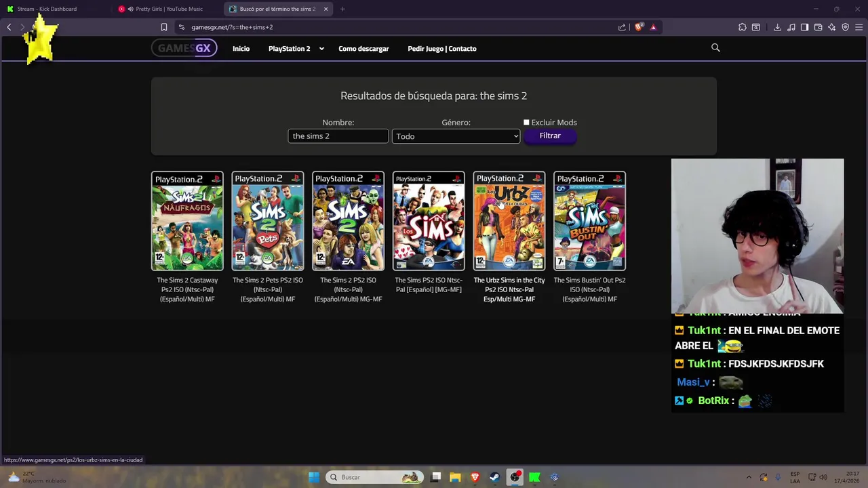Open the Leo AI sparkle icon
The height and width of the screenshot is (488, 868).
point(832,27)
